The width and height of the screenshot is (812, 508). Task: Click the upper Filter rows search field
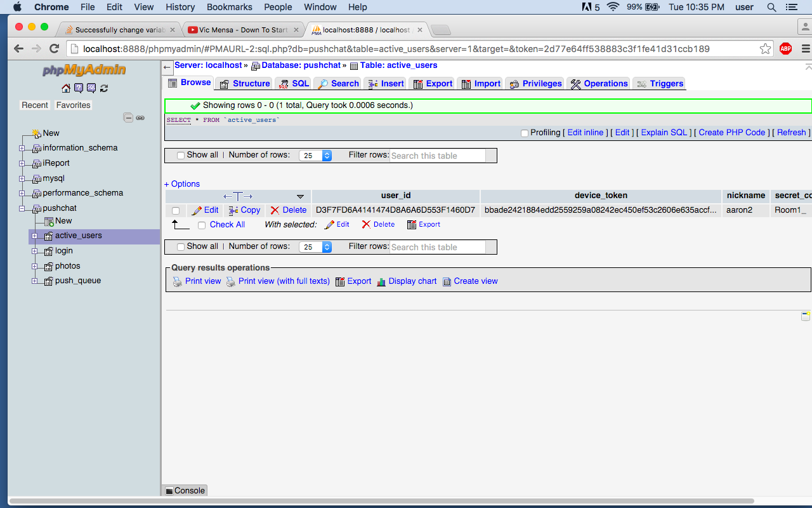click(x=438, y=156)
